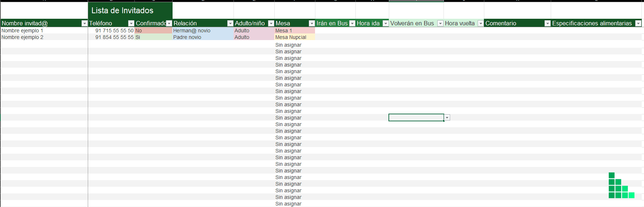
Task: Select phone number 91 854 55 55 55
Action: click(111, 37)
